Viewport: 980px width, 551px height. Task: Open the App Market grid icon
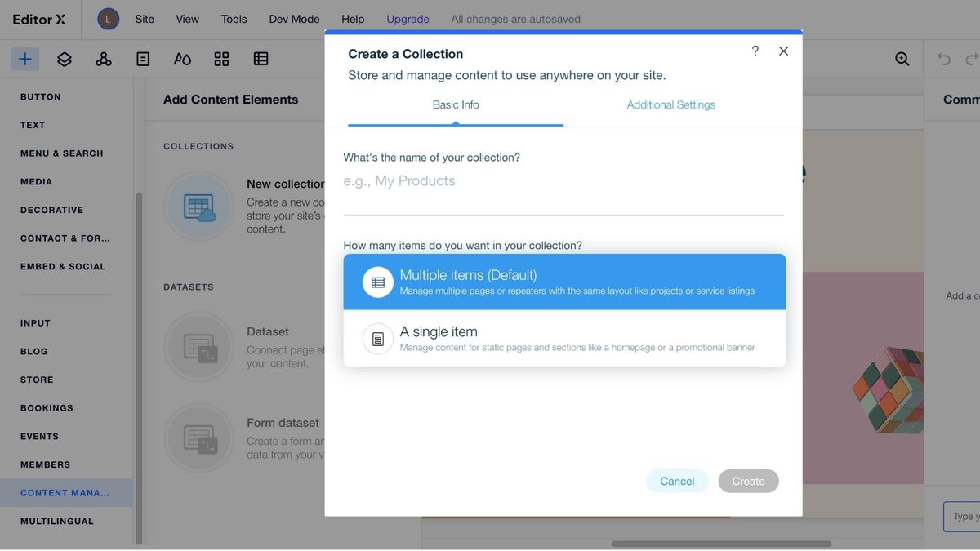(221, 59)
